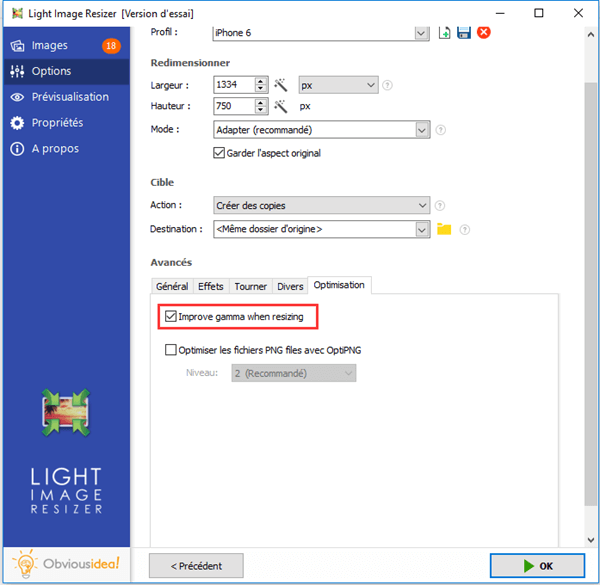The image size is (600, 585).
Task: Toggle Improve gamma when resizing checkbox
Action: [x=171, y=316]
